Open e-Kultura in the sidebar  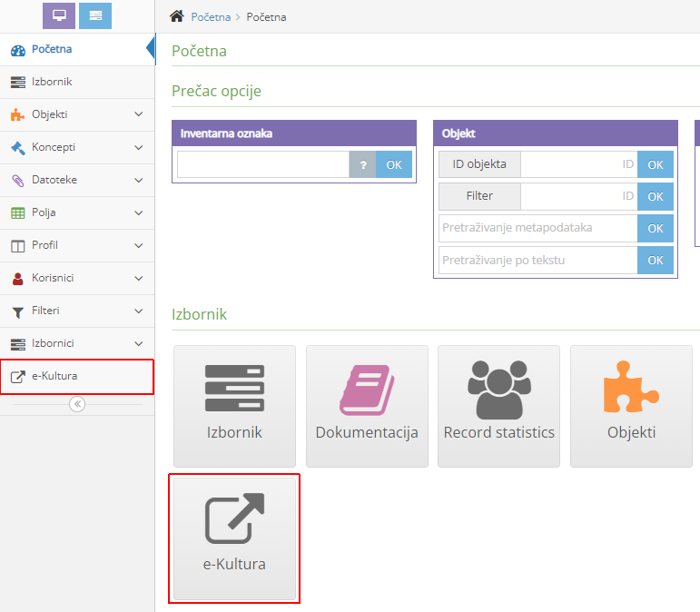click(x=77, y=376)
